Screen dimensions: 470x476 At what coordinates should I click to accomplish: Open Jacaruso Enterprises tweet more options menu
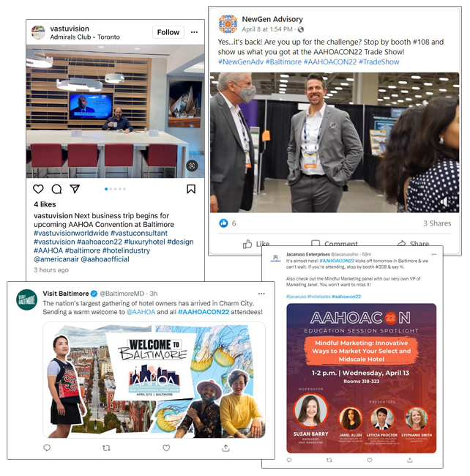point(434,254)
